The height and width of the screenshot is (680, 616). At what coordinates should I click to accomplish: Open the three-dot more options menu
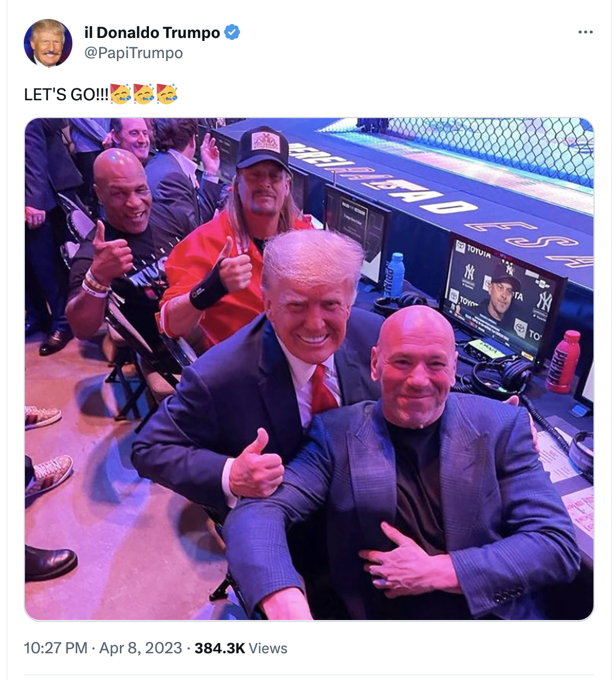[585, 32]
